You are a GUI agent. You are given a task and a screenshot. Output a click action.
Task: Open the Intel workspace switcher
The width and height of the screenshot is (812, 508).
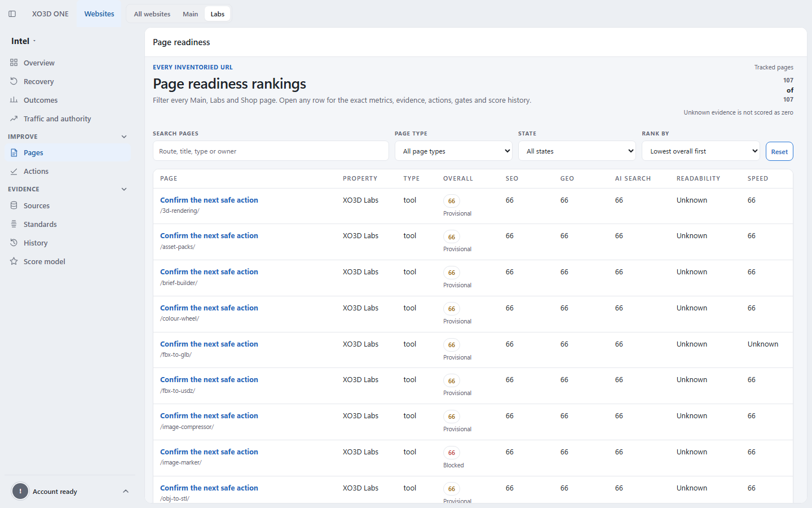[24, 41]
